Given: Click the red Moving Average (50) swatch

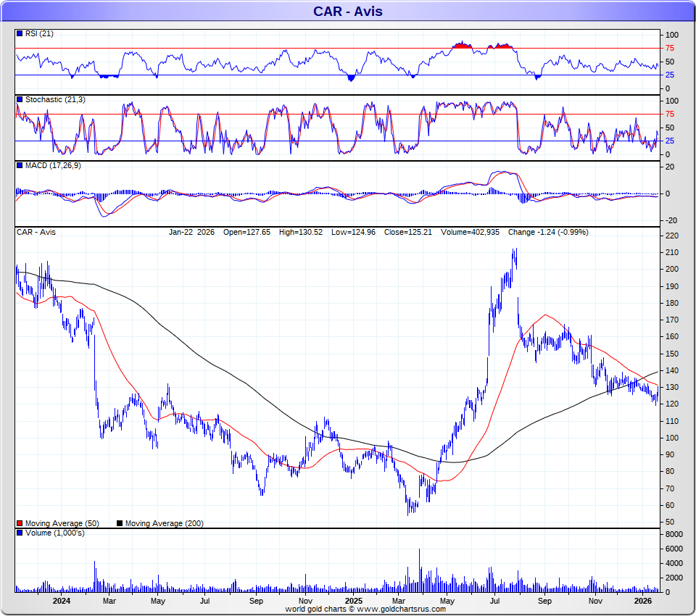Looking at the screenshot, I should pos(20,523).
